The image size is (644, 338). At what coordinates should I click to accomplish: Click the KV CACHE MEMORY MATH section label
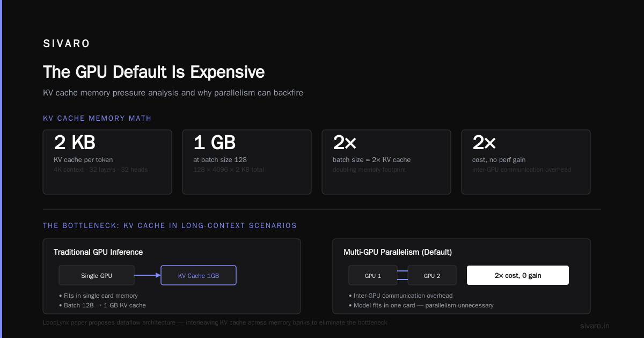[97, 119]
